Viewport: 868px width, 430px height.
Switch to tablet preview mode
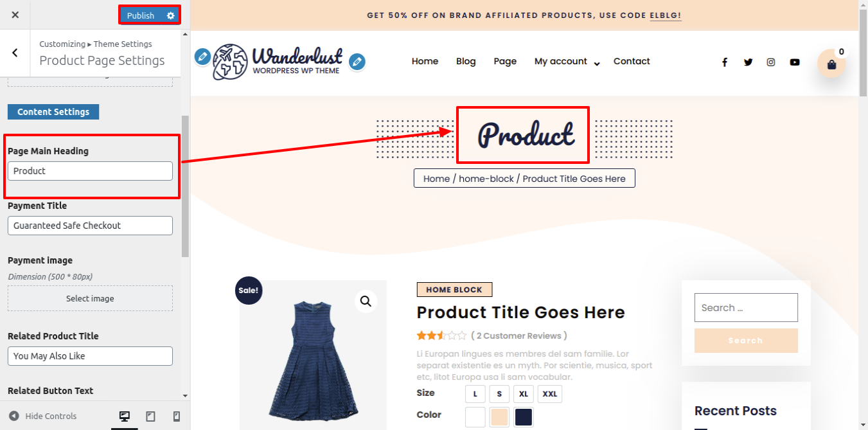coord(150,417)
